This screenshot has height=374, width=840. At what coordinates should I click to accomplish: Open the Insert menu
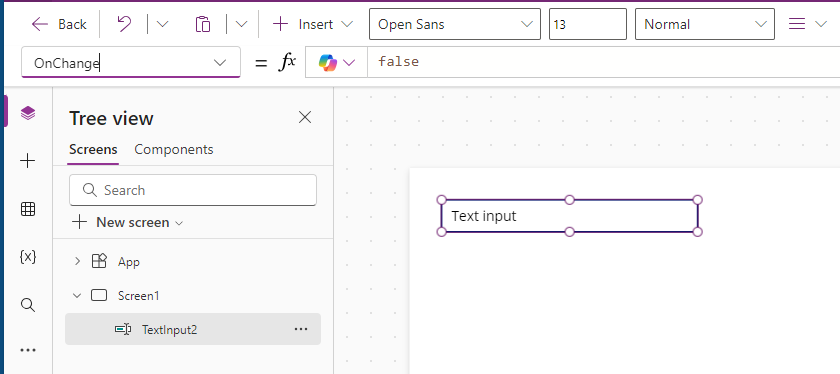tap(313, 24)
